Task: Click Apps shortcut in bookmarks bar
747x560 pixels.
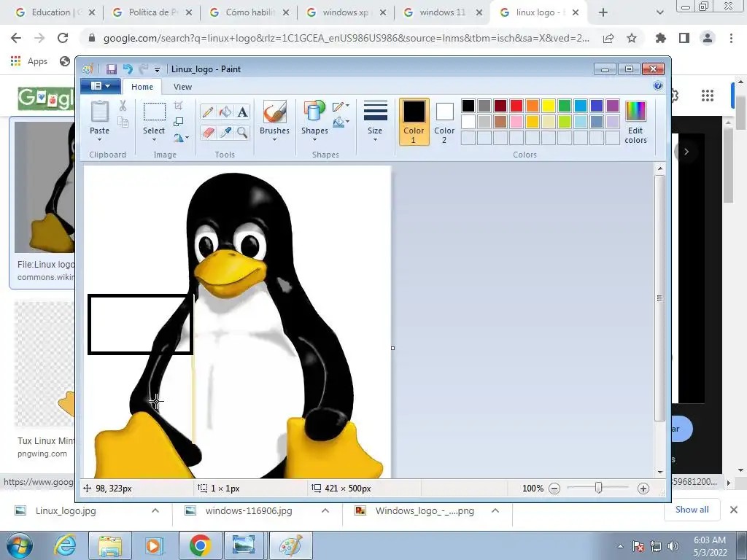Action: click(x=29, y=61)
